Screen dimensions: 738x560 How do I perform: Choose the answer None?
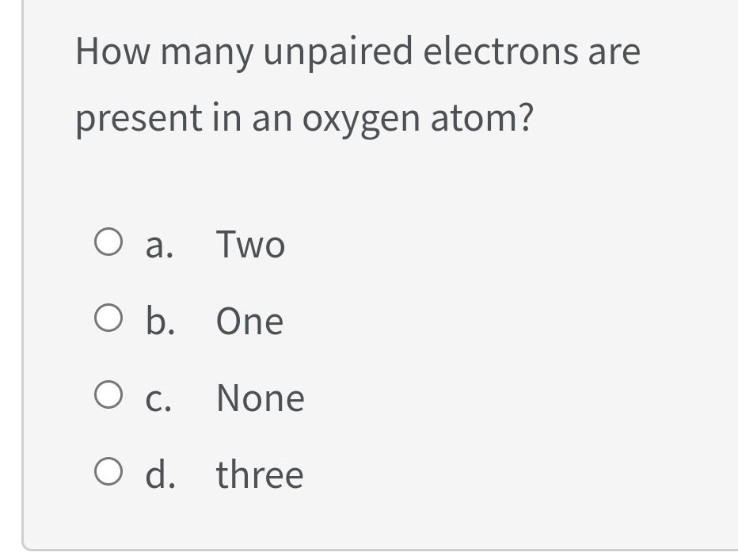(260, 398)
